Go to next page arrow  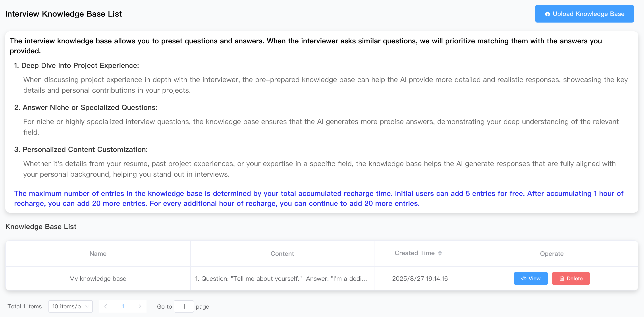(x=140, y=306)
